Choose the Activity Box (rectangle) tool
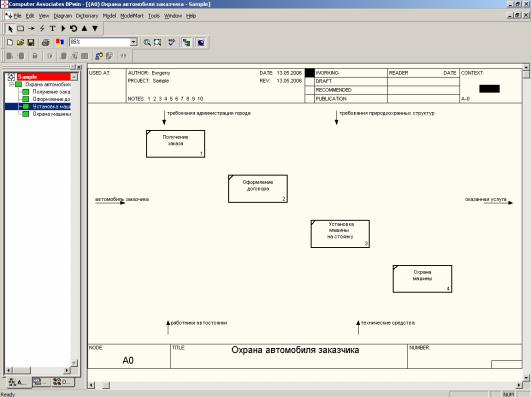531x398 pixels. pos(21,29)
